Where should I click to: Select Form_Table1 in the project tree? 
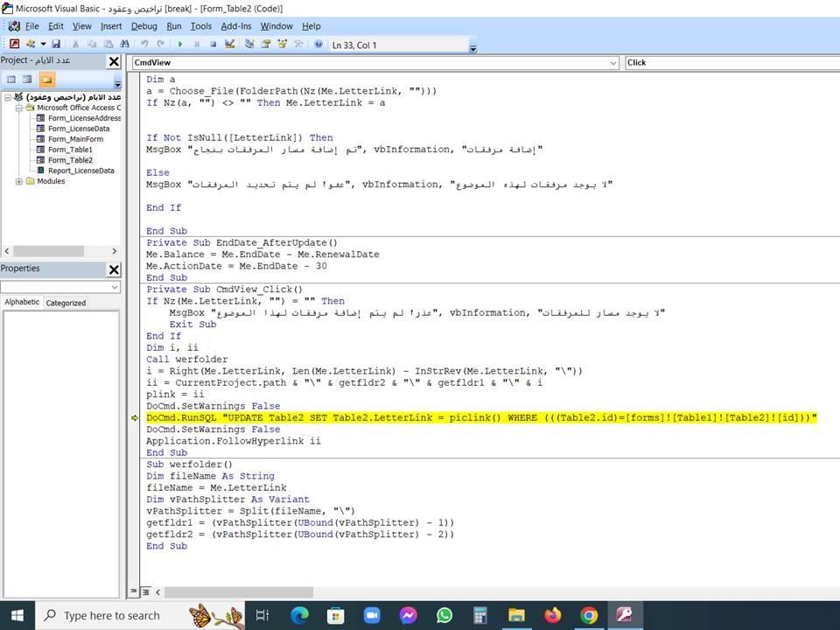(70, 150)
